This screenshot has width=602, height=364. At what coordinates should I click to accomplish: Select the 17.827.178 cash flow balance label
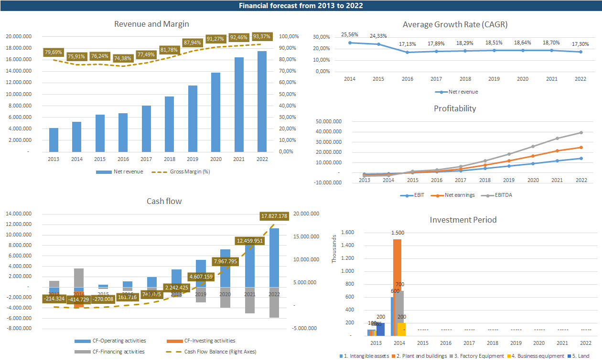pyautogui.click(x=274, y=216)
